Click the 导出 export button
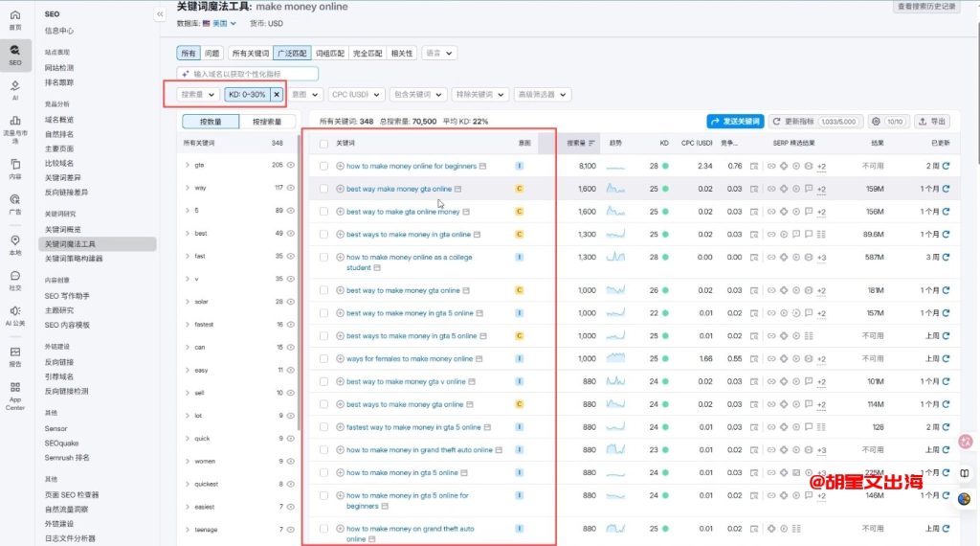This screenshot has width=980, height=546. pos(932,122)
